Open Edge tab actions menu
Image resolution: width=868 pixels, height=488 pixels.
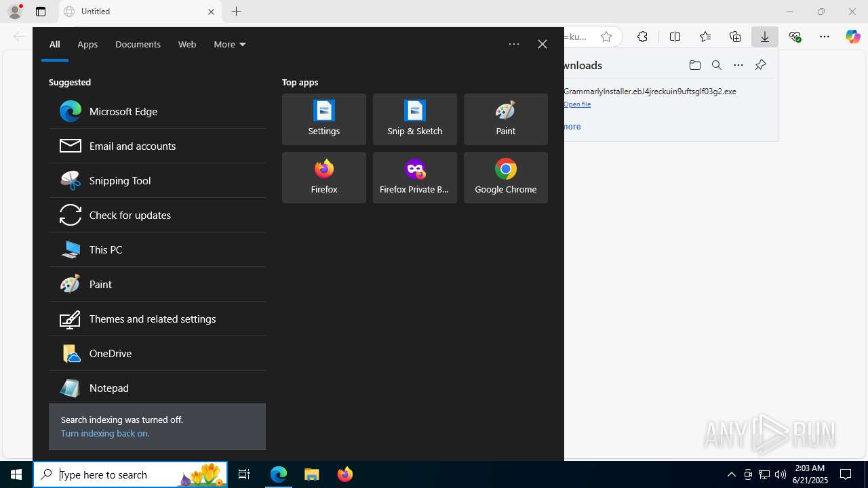click(x=41, y=12)
